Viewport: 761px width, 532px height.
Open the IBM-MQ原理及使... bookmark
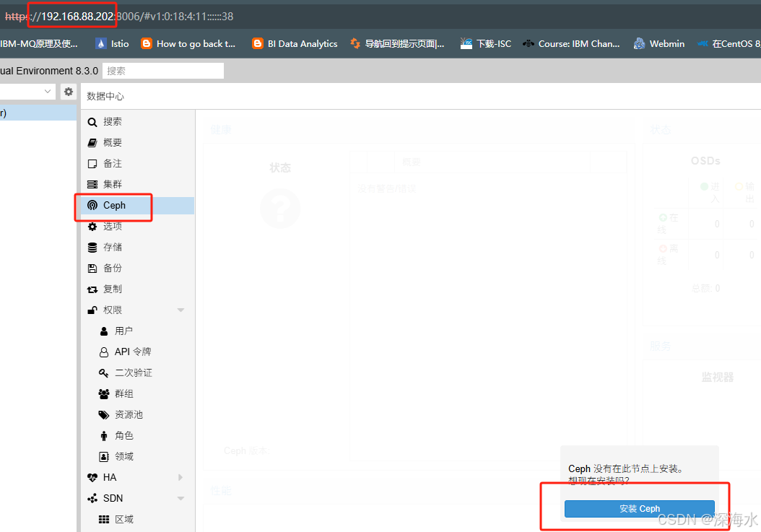(x=39, y=44)
